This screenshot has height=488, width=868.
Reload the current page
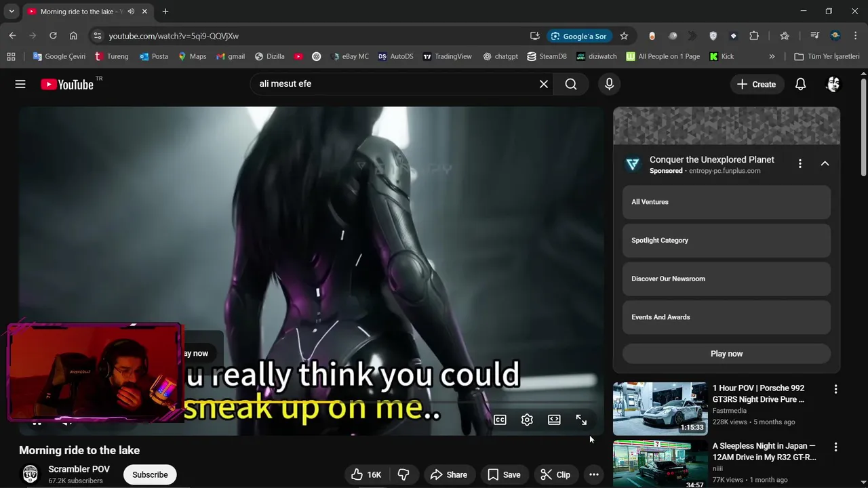(53, 36)
